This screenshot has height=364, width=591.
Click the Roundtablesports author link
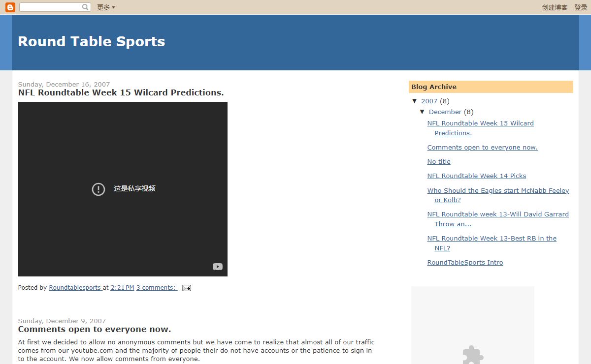pos(75,288)
